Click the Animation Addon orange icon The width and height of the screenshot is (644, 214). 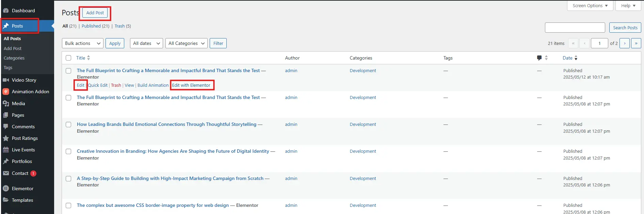pyautogui.click(x=6, y=92)
